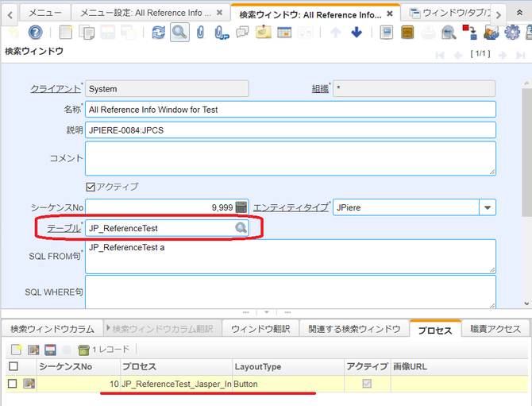Image resolution: width=532 pixels, height=406 pixels.
Task: Open the paperclip Attachment icon
Action: click(201, 33)
